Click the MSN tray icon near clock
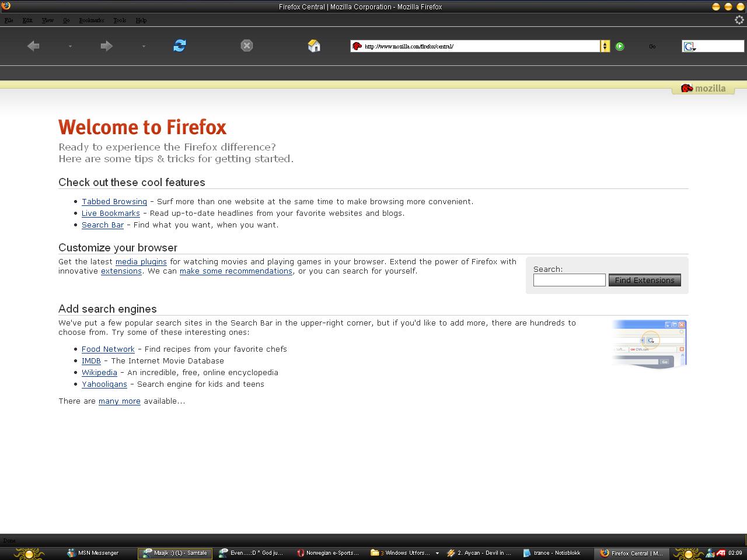 [711, 553]
